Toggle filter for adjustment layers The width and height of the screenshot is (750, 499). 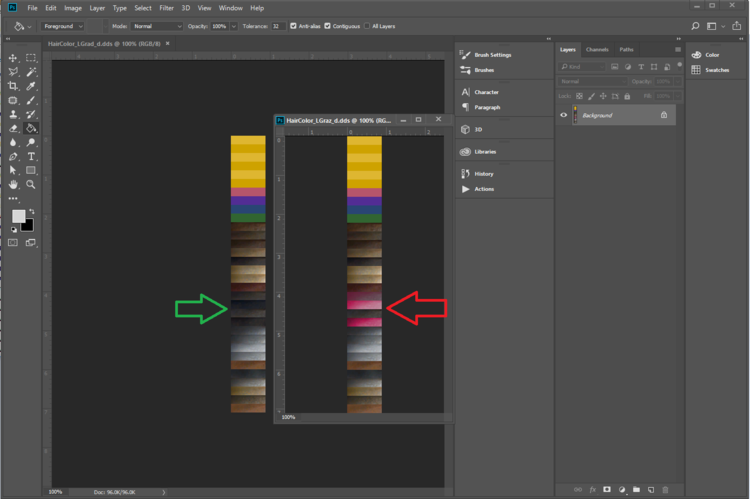(628, 67)
